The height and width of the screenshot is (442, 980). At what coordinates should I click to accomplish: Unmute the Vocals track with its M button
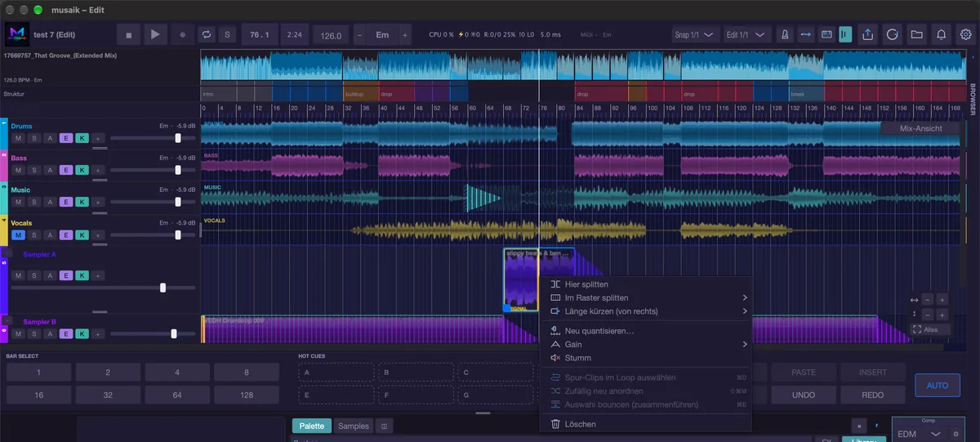pyautogui.click(x=18, y=235)
